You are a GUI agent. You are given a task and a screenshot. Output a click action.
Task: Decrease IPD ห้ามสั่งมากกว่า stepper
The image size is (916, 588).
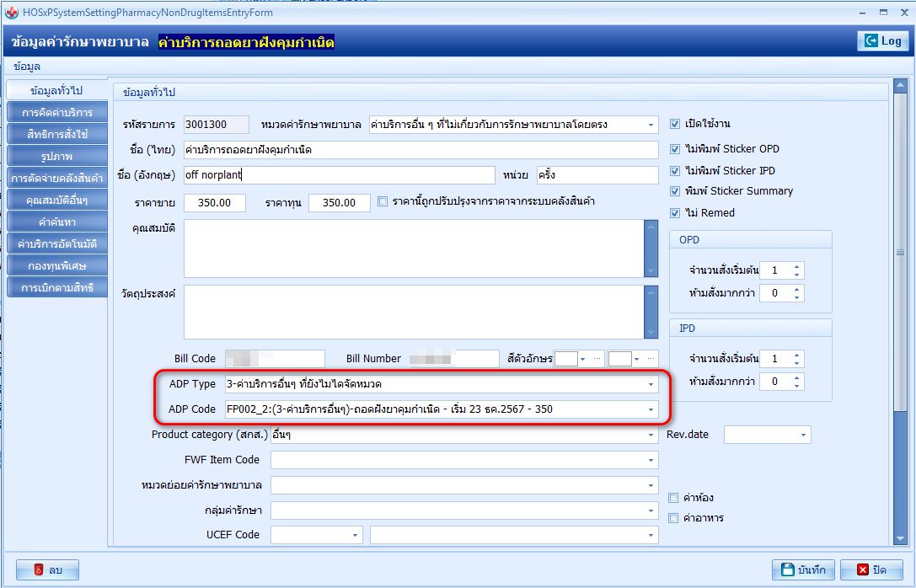click(x=797, y=385)
